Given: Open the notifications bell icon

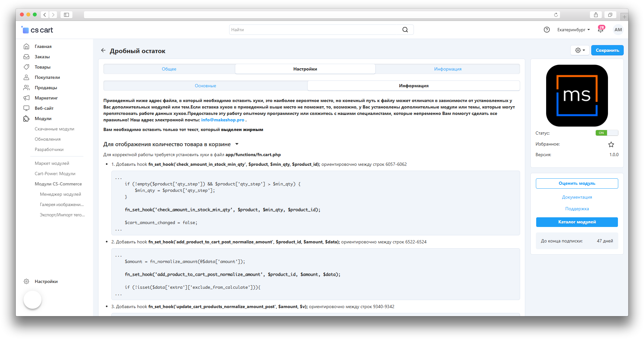Looking at the screenshot, I should click(x=600, y=30).
